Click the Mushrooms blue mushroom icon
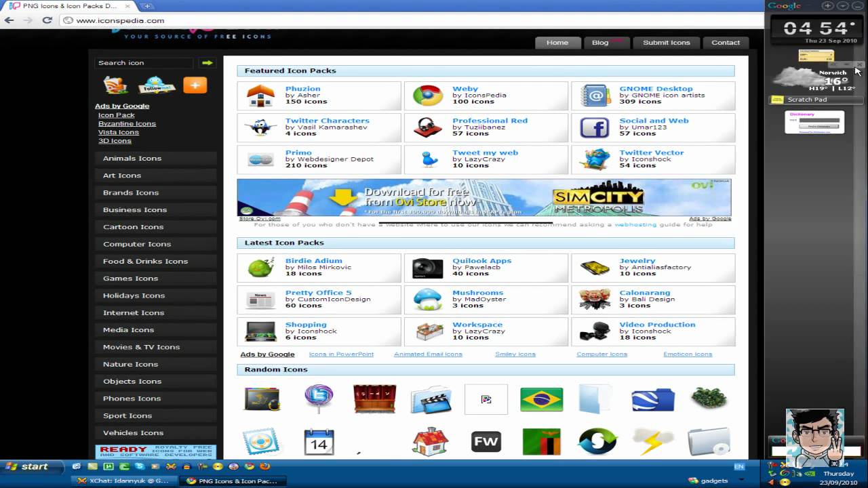The width and height of the screenshot is (868, 488). click(428, 300)
